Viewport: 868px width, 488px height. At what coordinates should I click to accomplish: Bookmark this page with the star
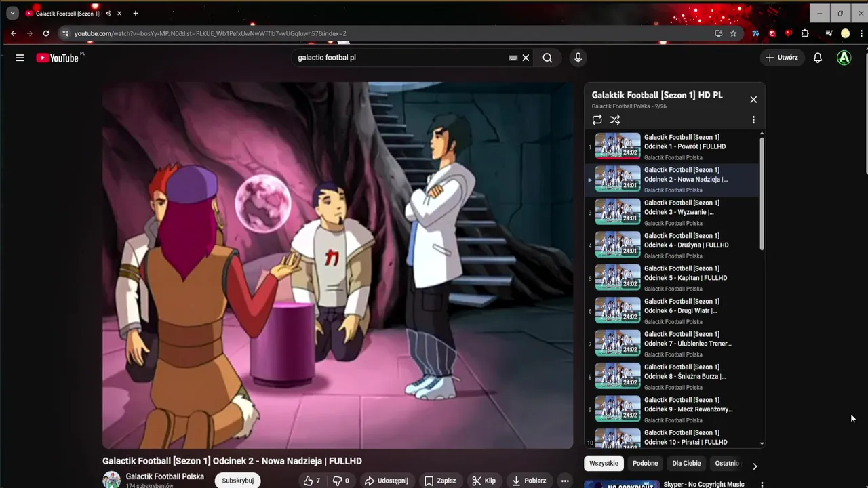point(733,33)
